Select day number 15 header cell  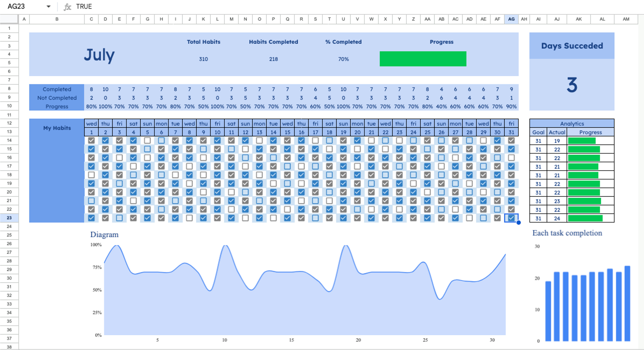287,132
